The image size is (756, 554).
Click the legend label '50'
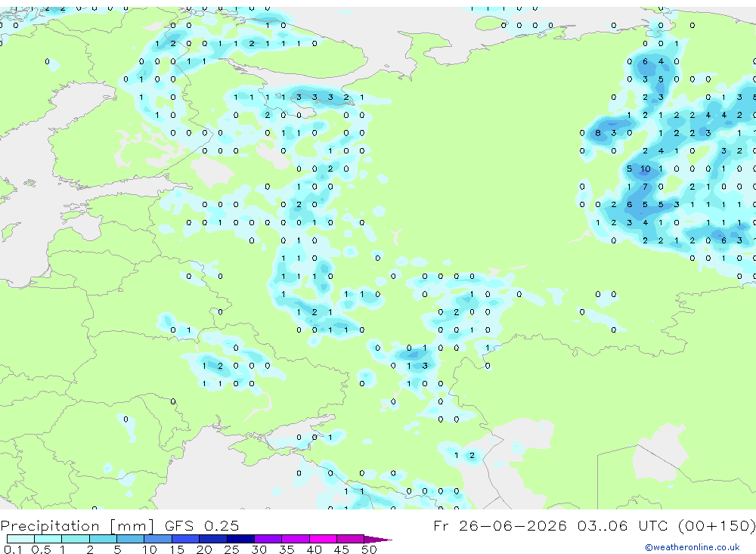(369, 549)
